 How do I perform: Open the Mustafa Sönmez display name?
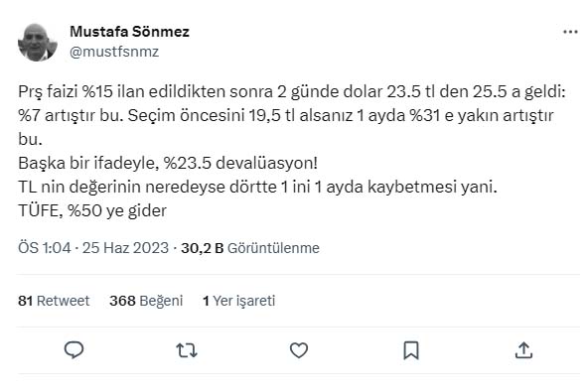click(x=130, y=32)
